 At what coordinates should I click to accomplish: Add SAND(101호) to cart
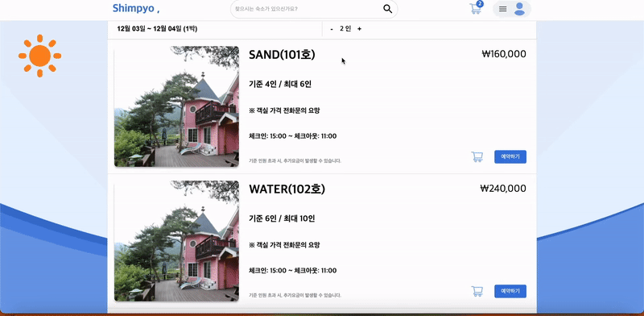pos(477,156)
